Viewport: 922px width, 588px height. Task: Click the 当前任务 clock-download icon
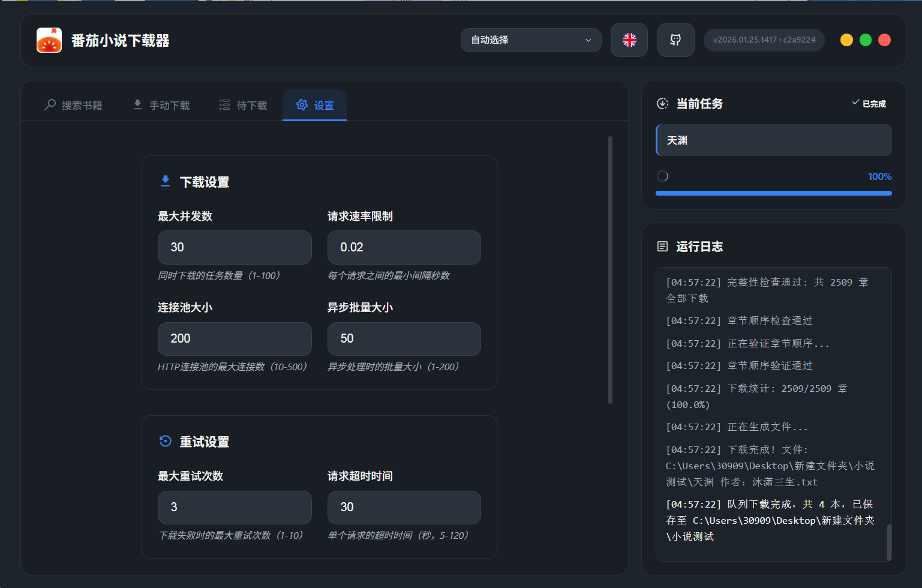662,104
